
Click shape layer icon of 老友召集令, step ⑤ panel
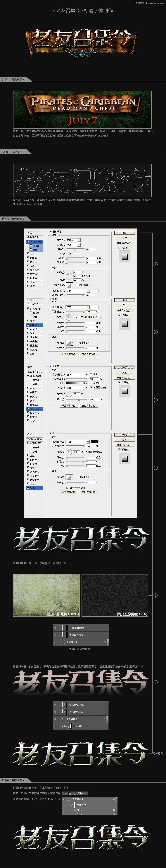click(63, 643)
